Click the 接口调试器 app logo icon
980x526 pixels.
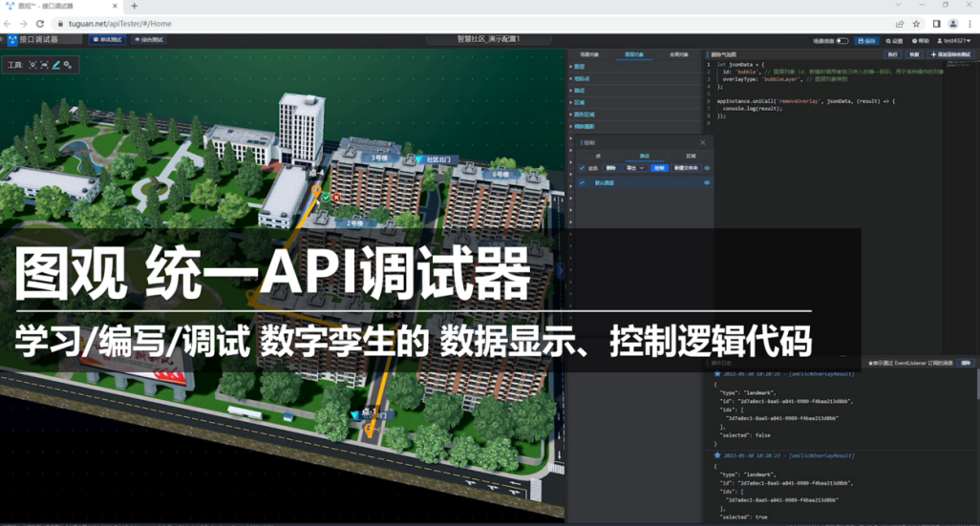click(11, 39)
